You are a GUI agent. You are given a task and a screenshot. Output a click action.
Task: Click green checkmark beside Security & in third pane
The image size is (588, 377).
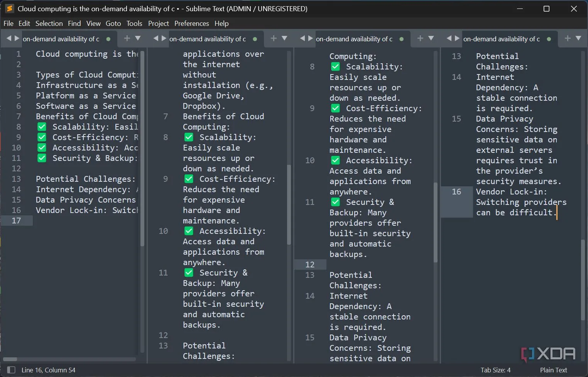(x=335, y=202)
